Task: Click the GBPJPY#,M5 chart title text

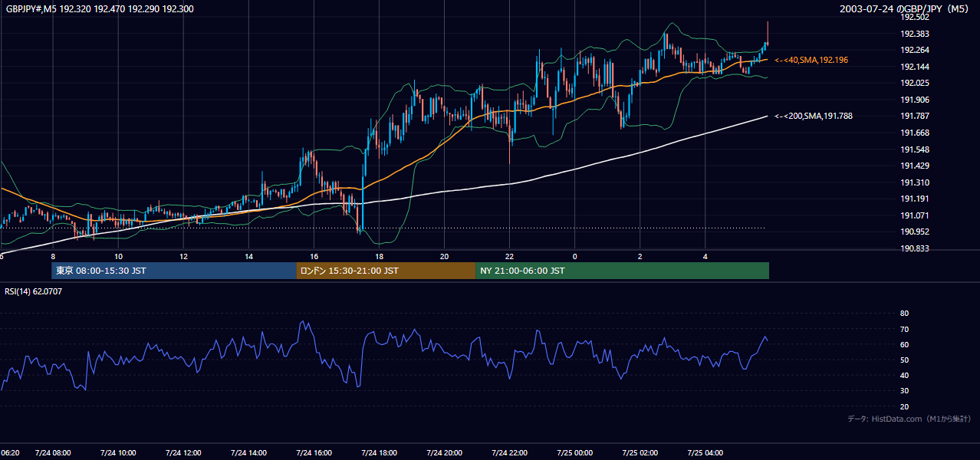Action: [x=100, y=8]
